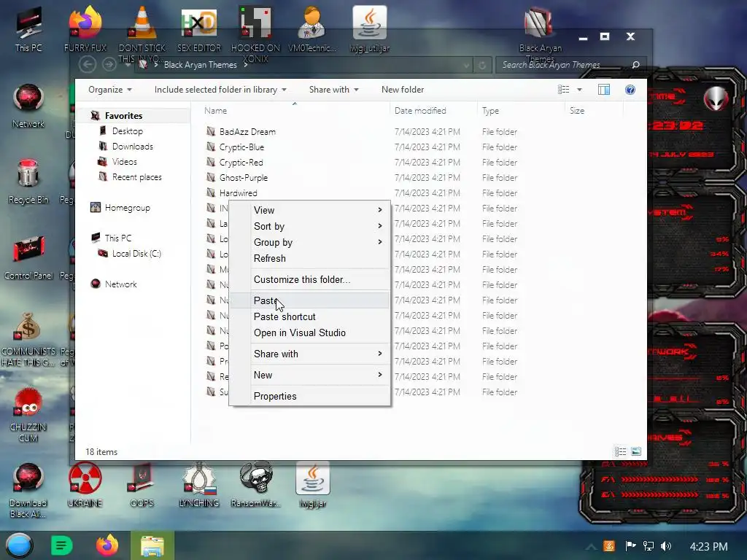Open the Organize dropdown
Viewport: 747px width, 560px height.
click(x=110, y=90)
